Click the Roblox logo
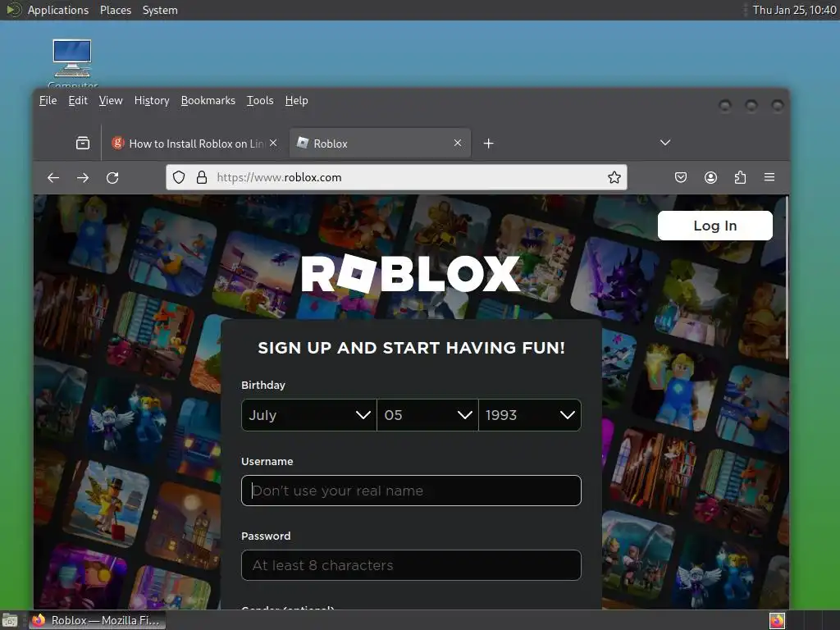This screenshot has height=630, width=840. pyautogui.click(x=410, y=274)
